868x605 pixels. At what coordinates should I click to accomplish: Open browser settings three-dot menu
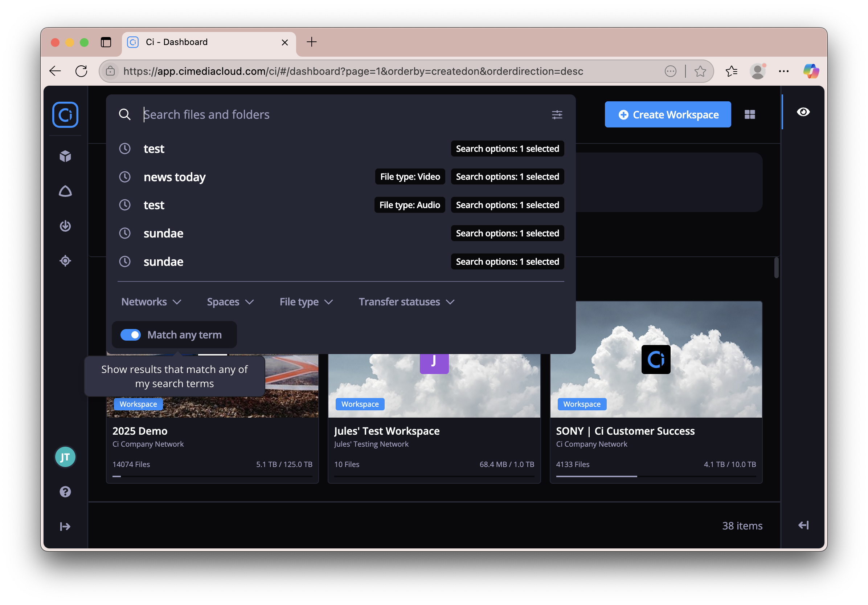784,71
